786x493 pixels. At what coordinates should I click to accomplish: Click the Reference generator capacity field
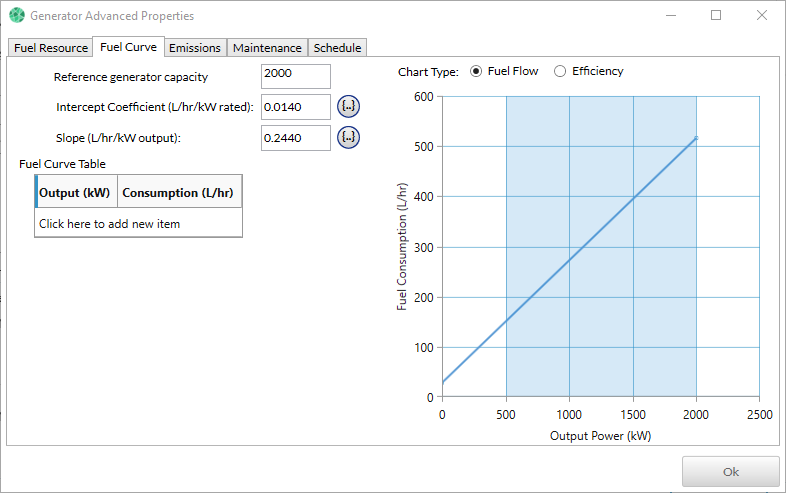295,76
